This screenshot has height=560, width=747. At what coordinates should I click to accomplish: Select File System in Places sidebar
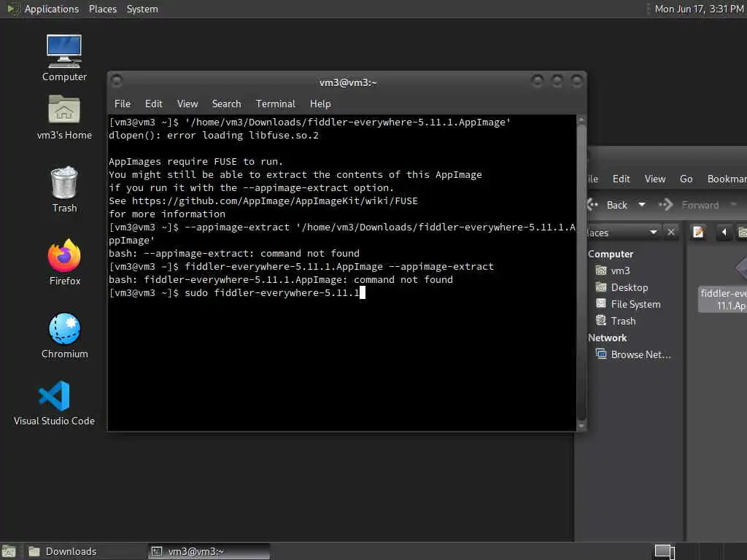coord(634,304)
